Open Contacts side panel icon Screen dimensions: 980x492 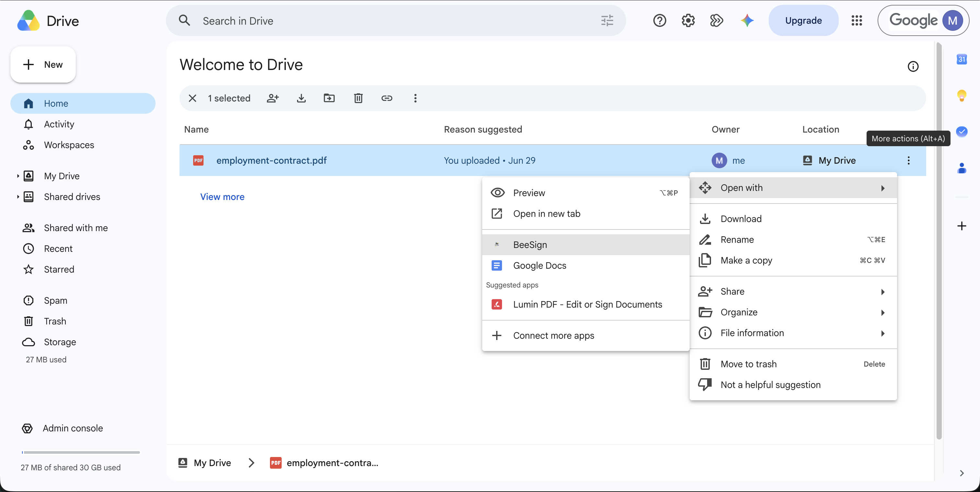click(x=961, y=168)
